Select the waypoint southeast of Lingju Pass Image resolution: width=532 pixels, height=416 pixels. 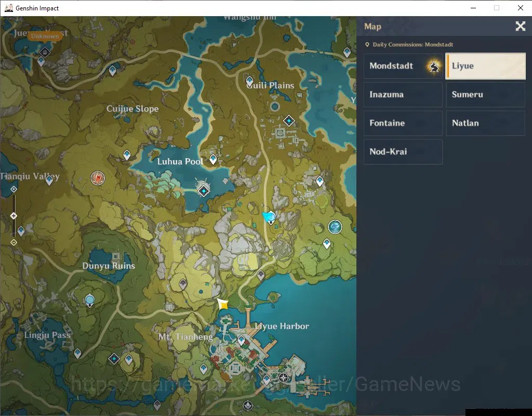pos(78,354)
